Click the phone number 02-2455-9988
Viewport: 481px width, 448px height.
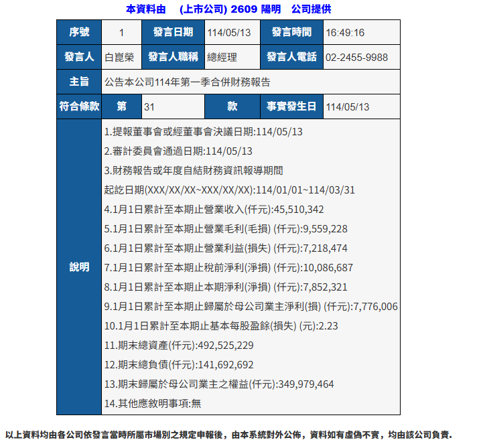[x=357, y=58]
